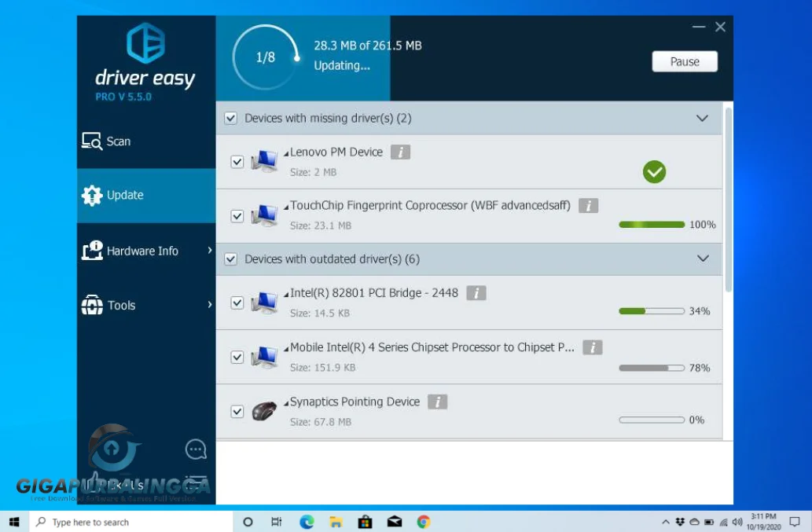Toggle checkbox for Synaptics Pointing Device
This screenshot has width=812, height=532.
click(237, 412)
